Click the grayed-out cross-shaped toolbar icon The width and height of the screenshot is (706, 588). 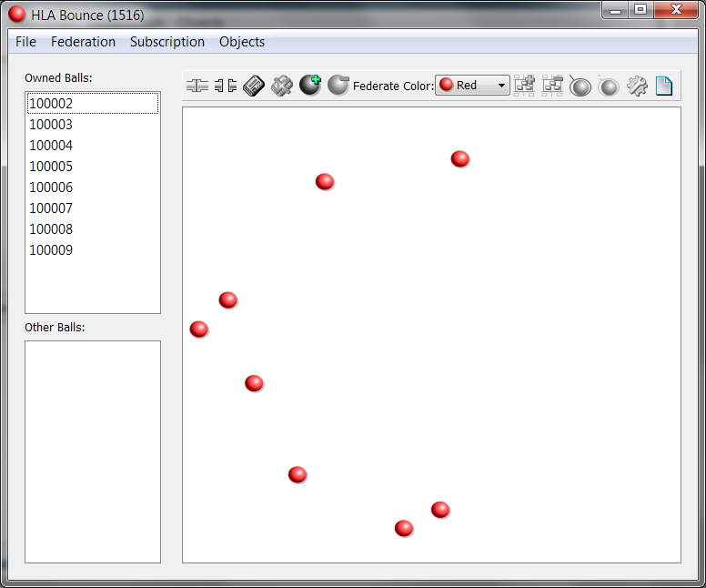click(282, 86)
